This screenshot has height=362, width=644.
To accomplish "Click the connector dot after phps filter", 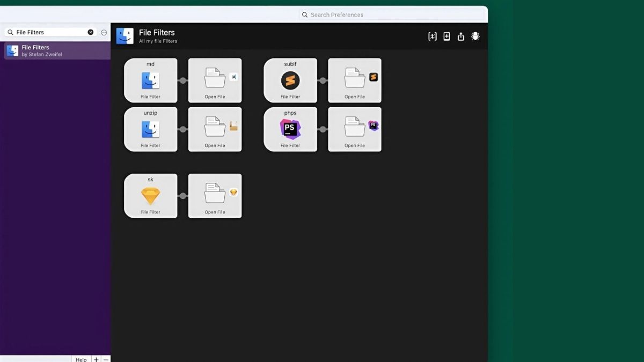I will (x=323, y=129).
